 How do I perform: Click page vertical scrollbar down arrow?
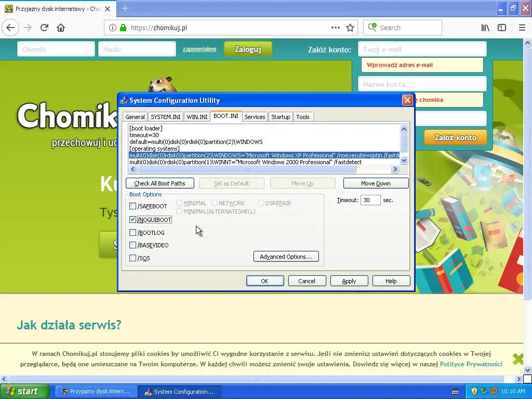[x=527, y=370]
